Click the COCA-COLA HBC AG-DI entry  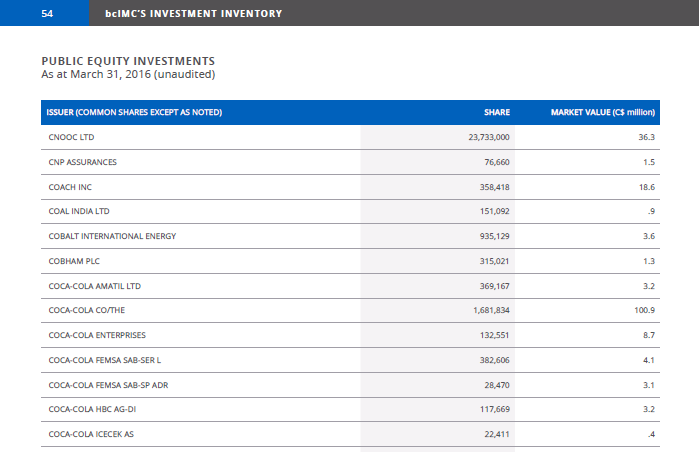pos(92,409)
